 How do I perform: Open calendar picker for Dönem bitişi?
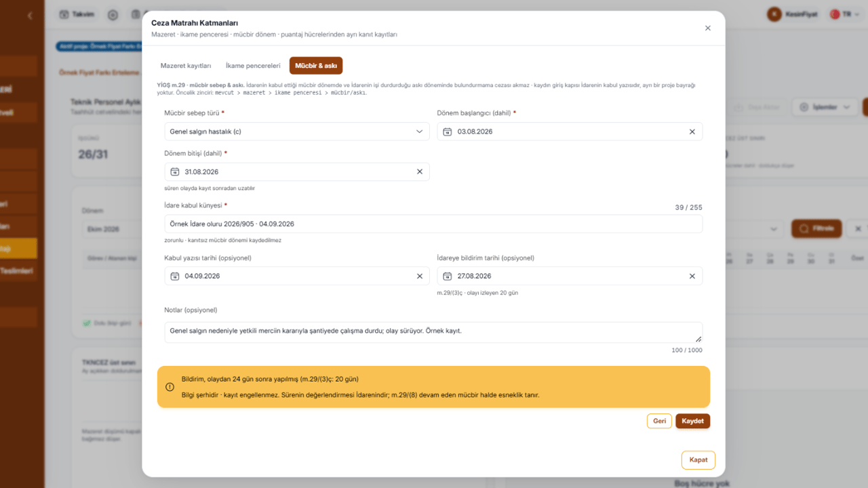click(x=174, y=171)
